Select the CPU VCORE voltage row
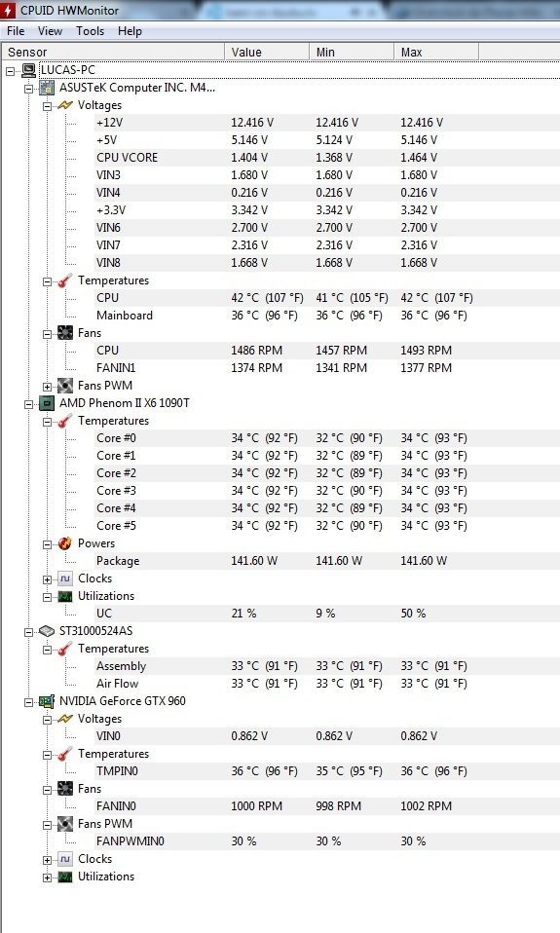Screen dimensions: 560x933 280,158
